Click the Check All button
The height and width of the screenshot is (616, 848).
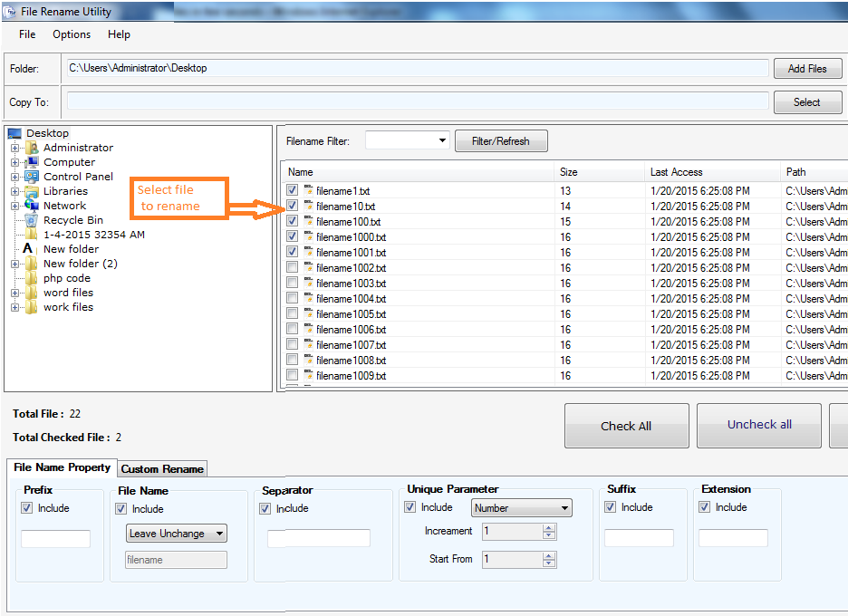[x=626, y=425]
